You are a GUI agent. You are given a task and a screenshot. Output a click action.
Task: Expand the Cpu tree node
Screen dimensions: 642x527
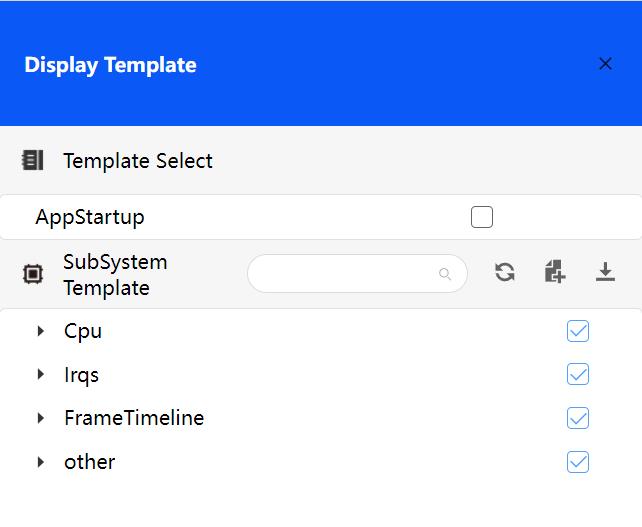tap(41, 331)
